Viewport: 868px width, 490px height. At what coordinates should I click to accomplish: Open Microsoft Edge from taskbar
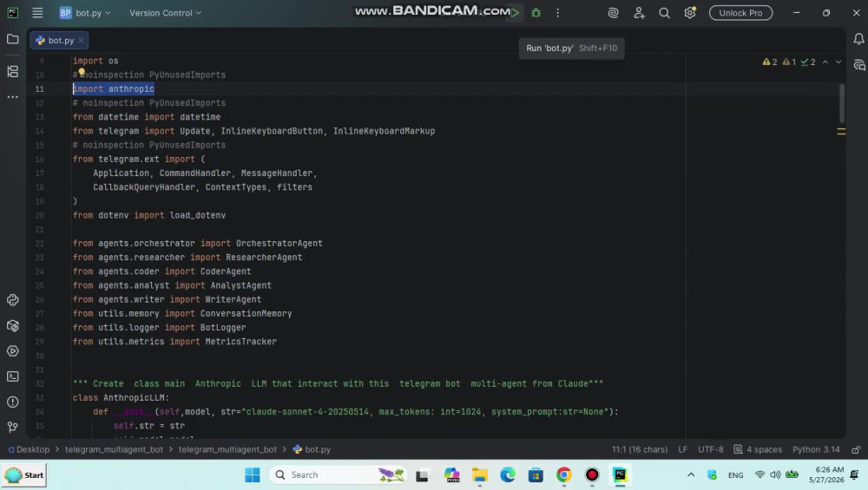[x=508, y=475]
